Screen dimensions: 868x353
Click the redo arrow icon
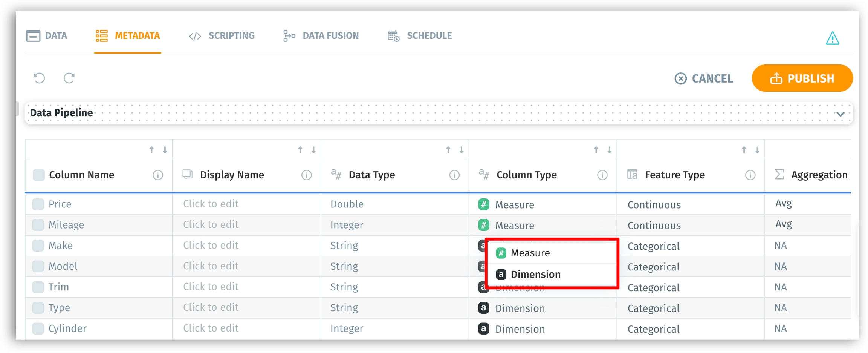(69, 78)
